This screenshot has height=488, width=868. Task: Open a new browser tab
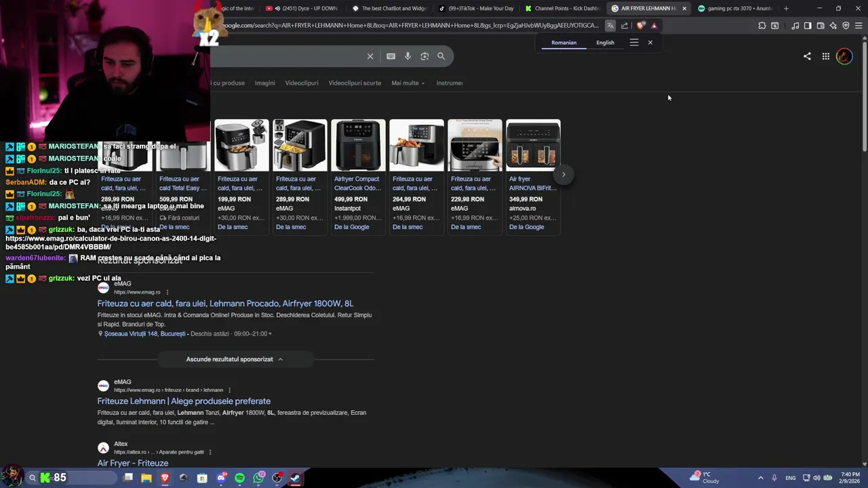pos(786,8)
